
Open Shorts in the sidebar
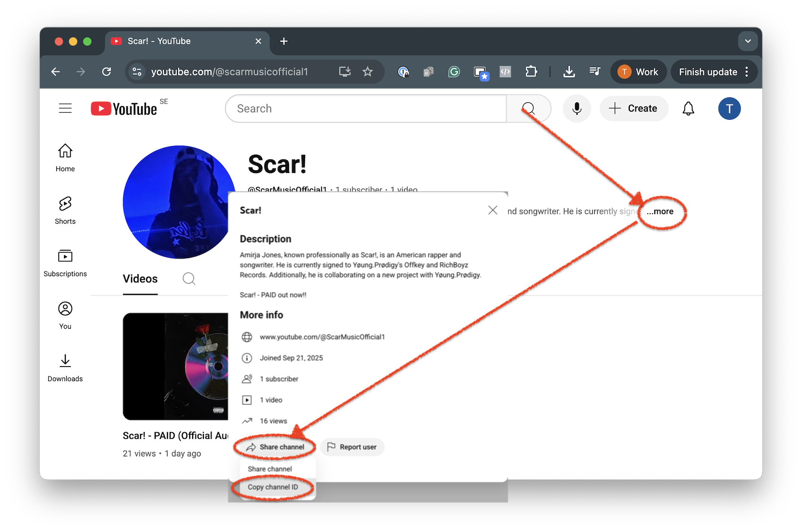pos(65,210)
